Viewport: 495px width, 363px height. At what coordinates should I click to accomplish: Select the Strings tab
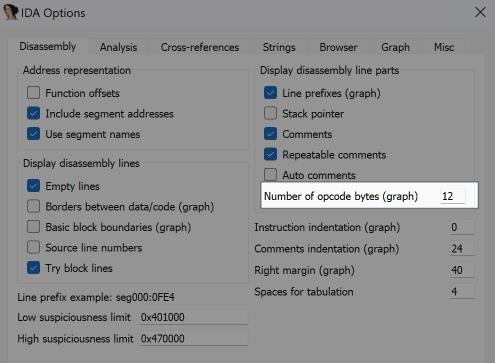click(x=279, y=47)
